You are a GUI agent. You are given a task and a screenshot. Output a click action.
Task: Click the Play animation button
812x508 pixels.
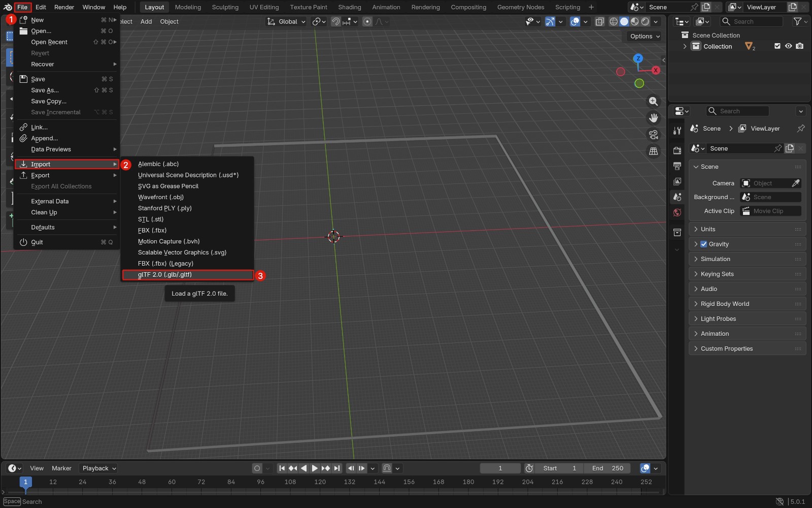(315, 468)
